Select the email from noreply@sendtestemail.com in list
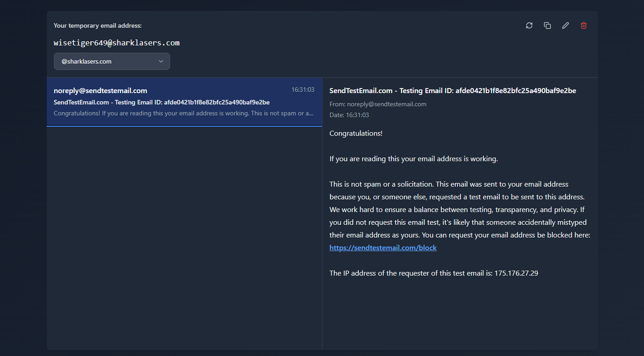644x356 pixels. point(184,102)
